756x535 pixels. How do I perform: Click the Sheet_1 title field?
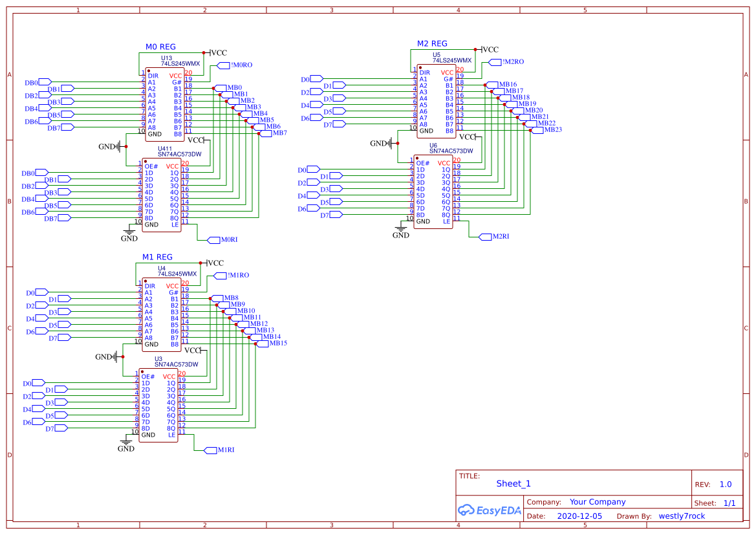[x=513, y=484]
